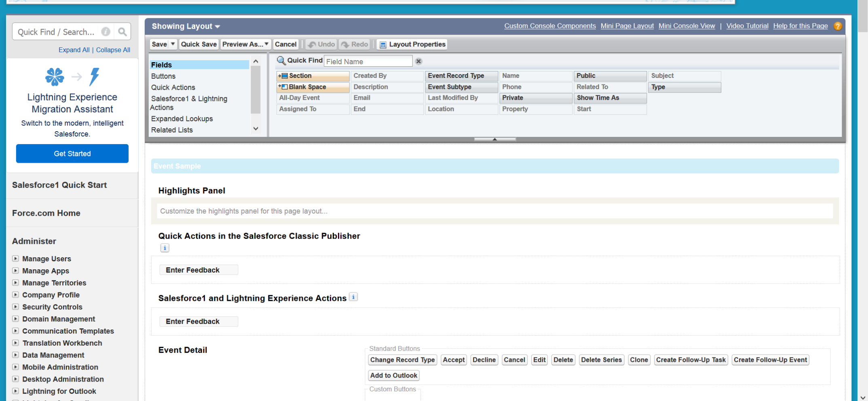Open the Preview As dropdown
This screenshot has width=868, height=401.
coord(245,44)
